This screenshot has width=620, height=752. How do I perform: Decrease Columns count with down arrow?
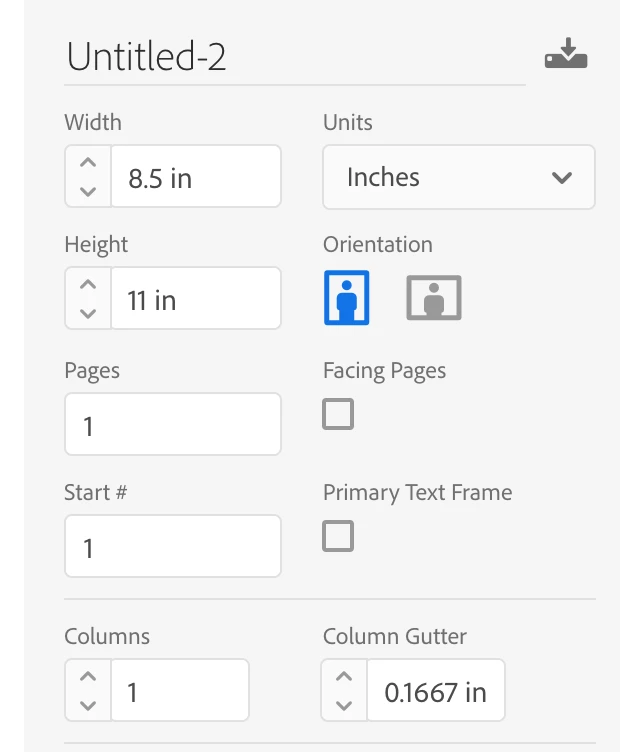(x=88, y=705)
